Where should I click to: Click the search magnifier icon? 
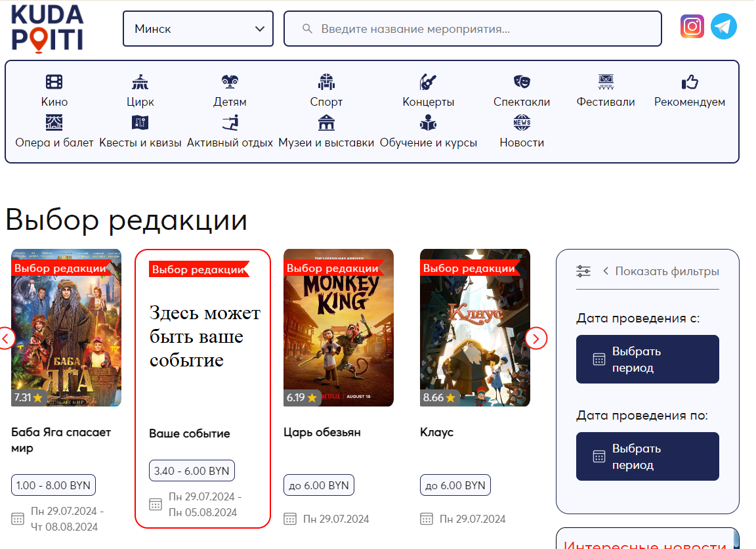(x=307, y=29)
